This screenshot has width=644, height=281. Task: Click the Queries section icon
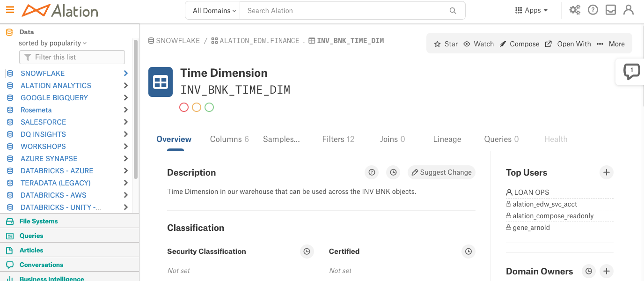[x=10, y=236]
